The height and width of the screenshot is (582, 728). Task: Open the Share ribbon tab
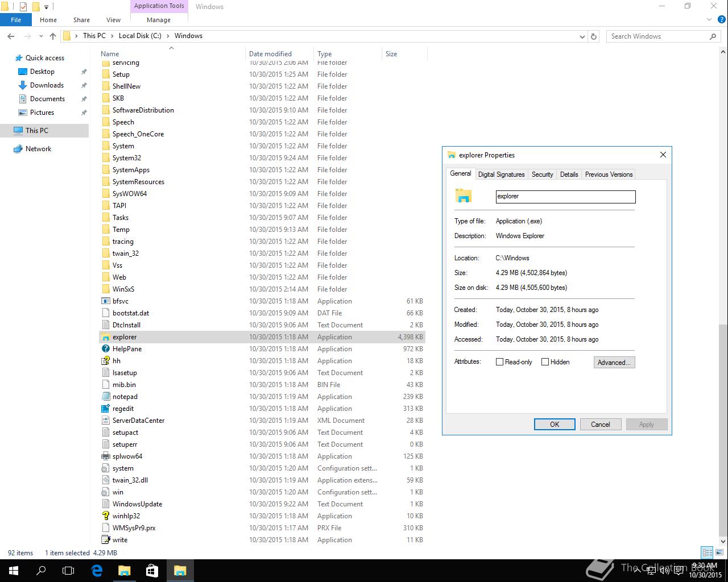[81, 20]
